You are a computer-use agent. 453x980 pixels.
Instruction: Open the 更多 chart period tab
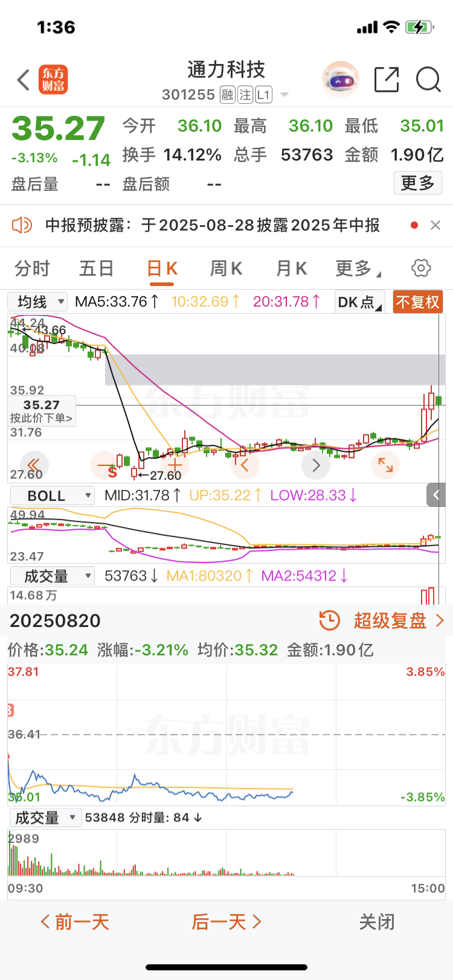[358, 268]
